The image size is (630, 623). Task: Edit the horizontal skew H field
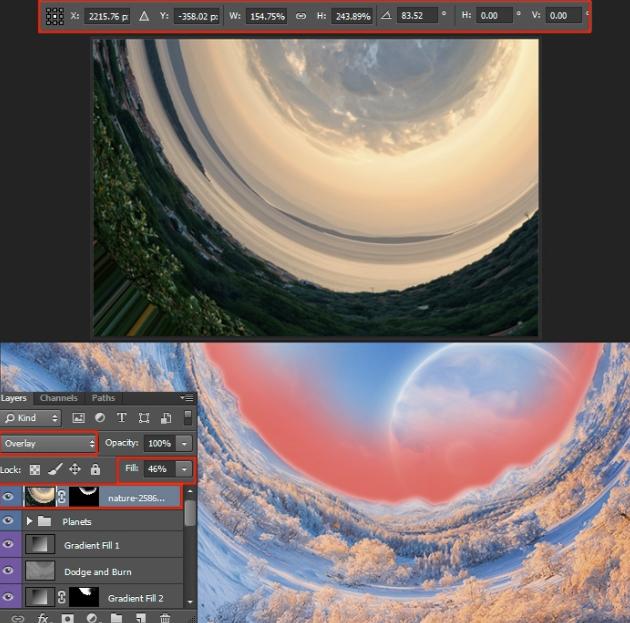[x=495, y=16]
